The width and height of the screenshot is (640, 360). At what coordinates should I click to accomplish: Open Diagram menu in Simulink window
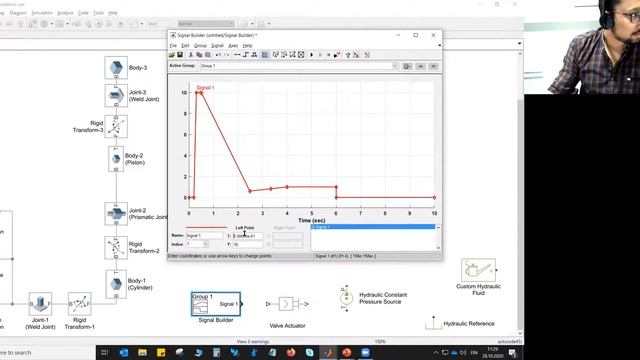[18, 13]
